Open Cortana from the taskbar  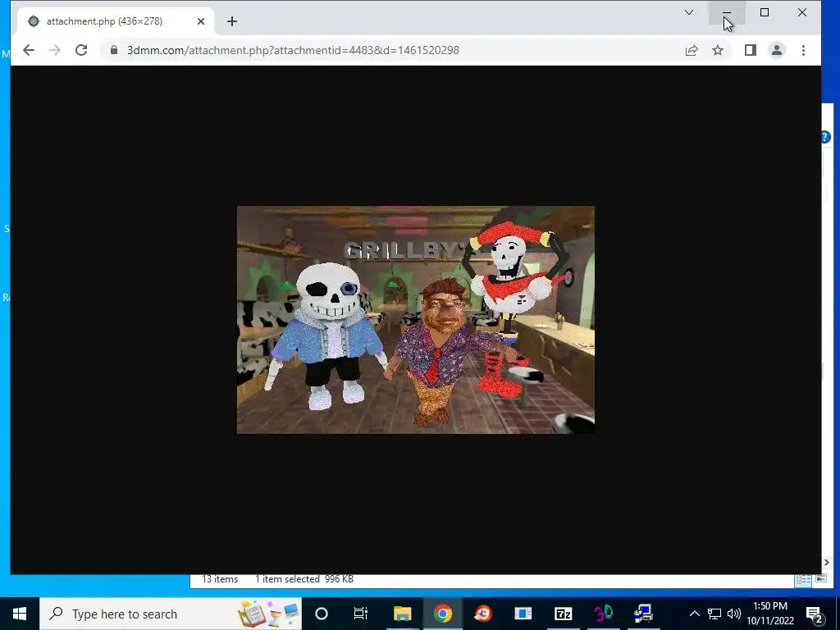[x=322, y=614]
